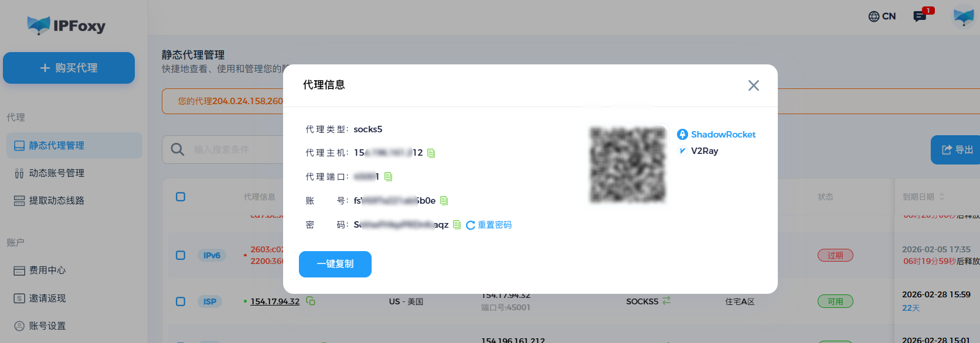Copy the account username
Image resolution: width=980 pixels, height=343 pixels.
pos(444,201)
